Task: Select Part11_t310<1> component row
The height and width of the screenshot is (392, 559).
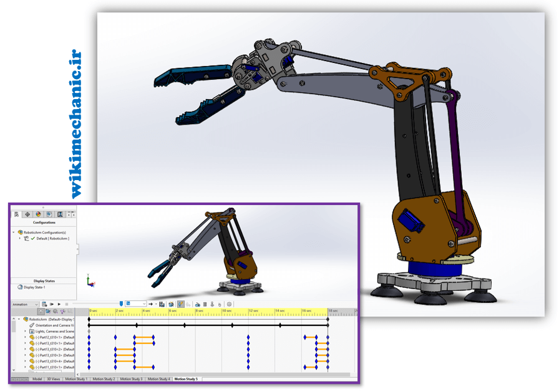Action: [52, 366]
